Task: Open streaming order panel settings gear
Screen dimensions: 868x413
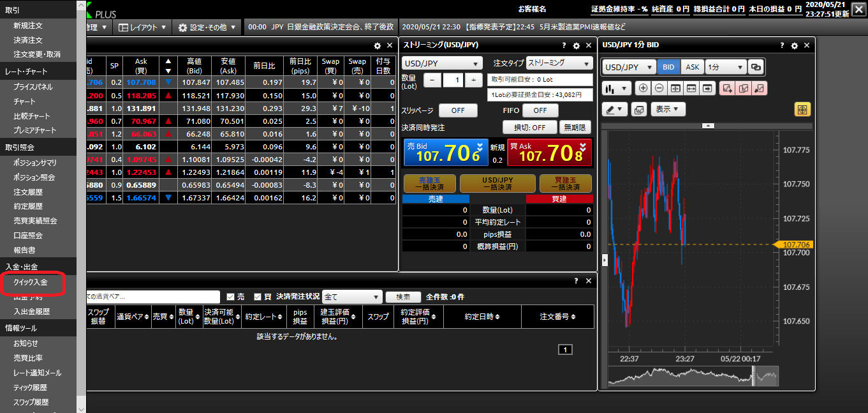Action: tap(577, 46)
